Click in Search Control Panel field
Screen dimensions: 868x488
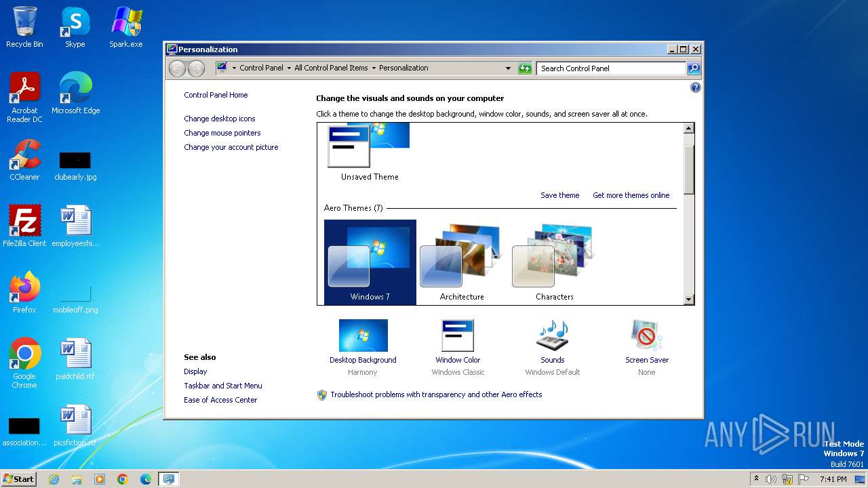(611, 68)
